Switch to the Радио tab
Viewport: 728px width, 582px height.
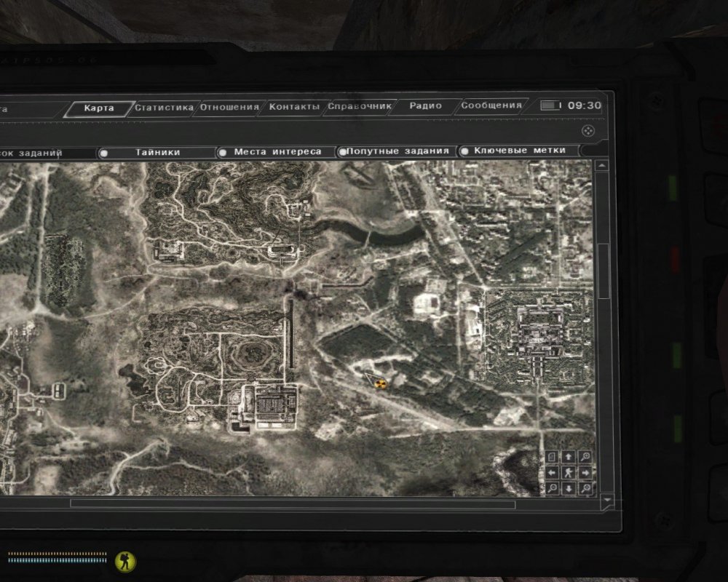[425, 105]
